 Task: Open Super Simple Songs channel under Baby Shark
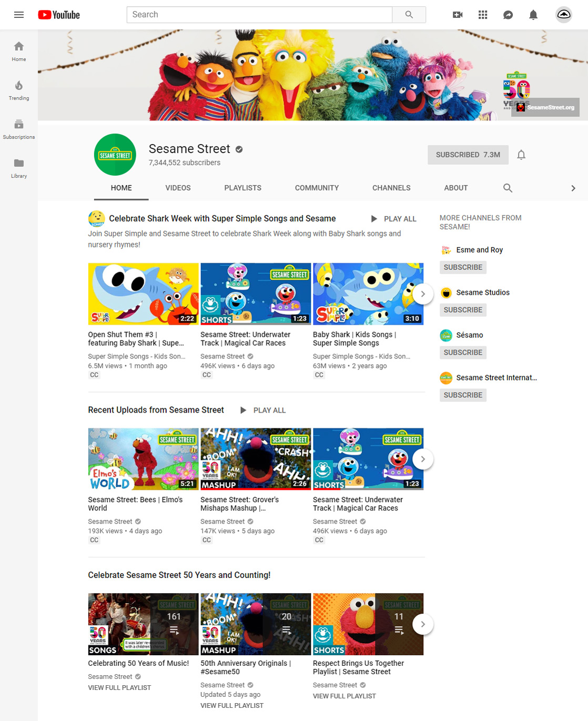[x=361, y=356]
